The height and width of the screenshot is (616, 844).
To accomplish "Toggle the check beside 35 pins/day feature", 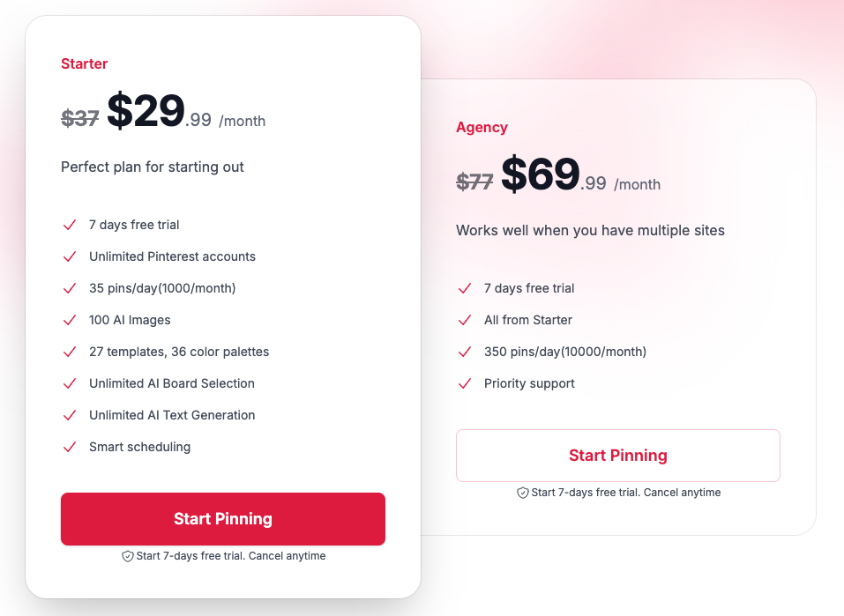I will click(70, 288).
